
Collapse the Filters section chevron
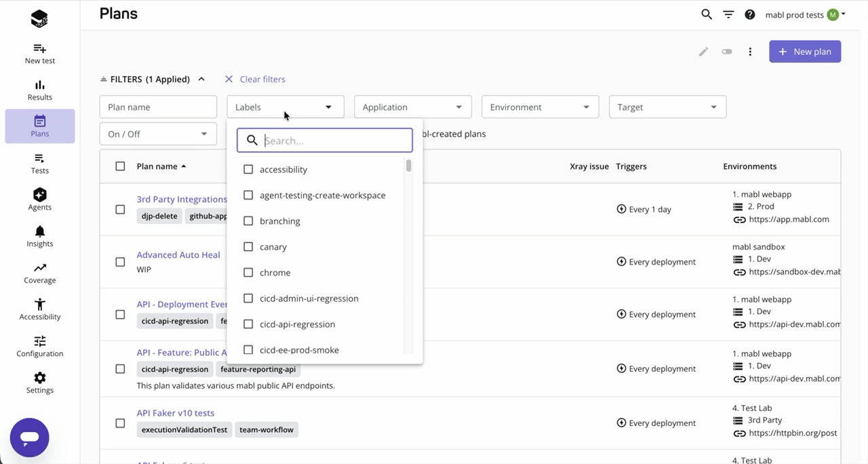[201, 79]
